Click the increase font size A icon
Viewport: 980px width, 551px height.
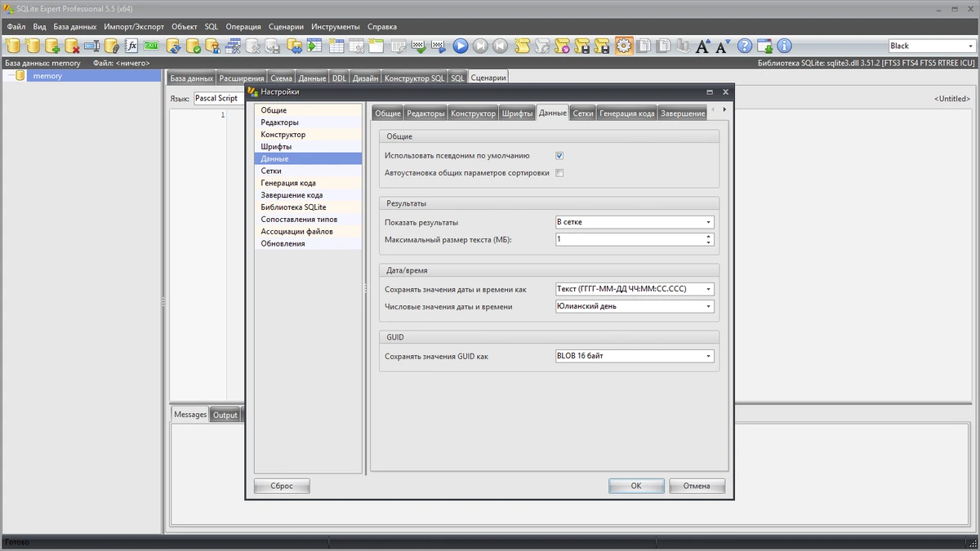pos(704,46)
